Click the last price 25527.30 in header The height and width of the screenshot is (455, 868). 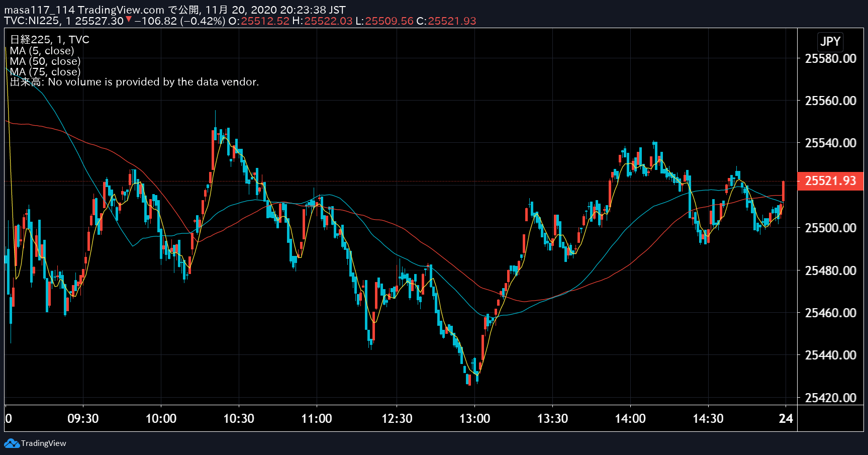click(x=99, y=21)
